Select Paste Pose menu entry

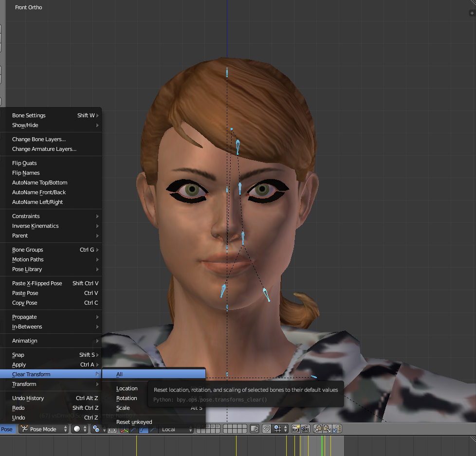point(51,293)
